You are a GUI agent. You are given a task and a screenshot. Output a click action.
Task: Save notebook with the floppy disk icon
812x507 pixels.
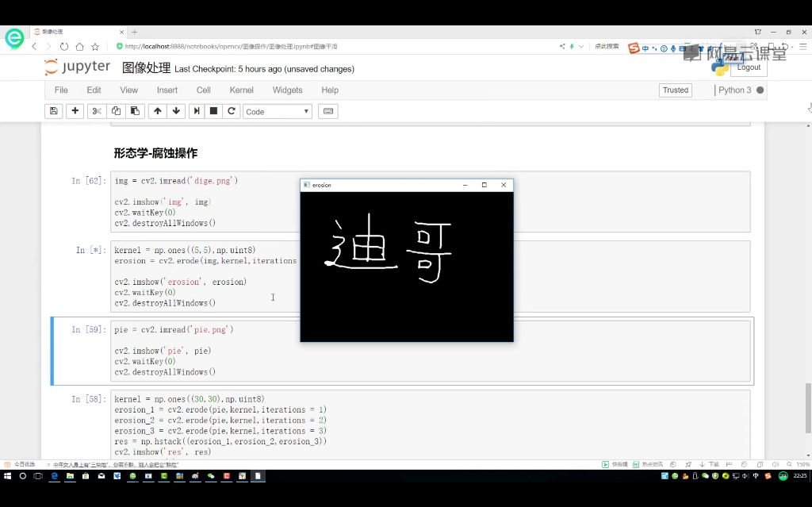53,111
